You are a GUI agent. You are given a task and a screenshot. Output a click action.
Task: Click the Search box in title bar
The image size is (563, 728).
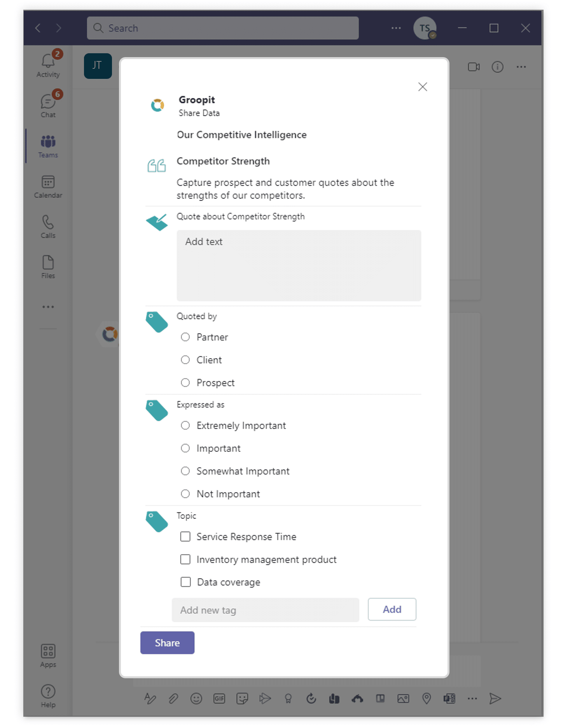coord(223,28)
